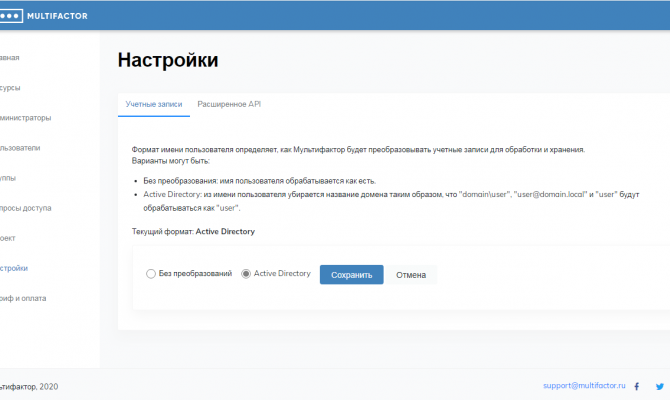Open the 'Проект' sidebar item
The height and width of the screenshot is (400, 670).
click(x=8, y=238)
